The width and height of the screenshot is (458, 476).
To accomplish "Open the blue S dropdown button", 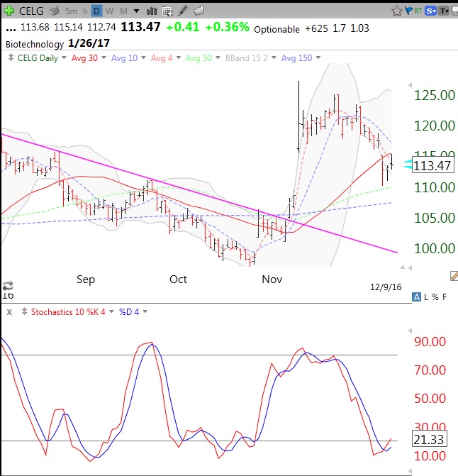I will tap(430, 11).
